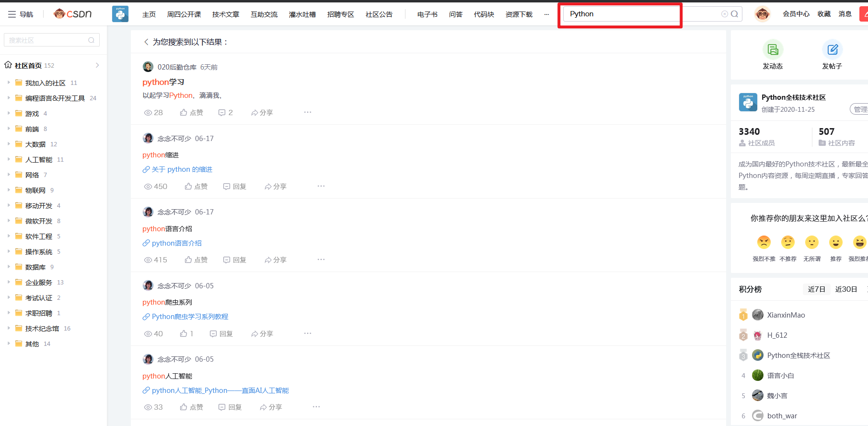This screenshot has height=426, width=868.
Task: Open H_612 in the leaderboard
Action: (777, 335)
